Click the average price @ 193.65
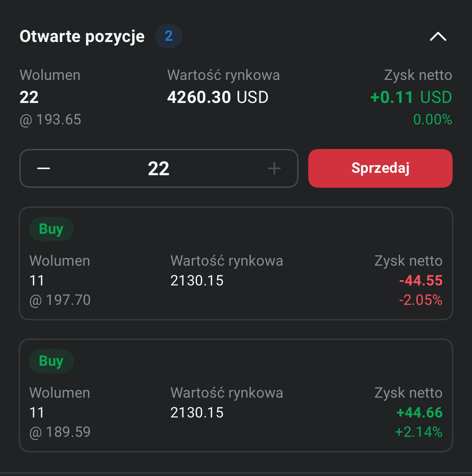The height and width of the screenshot is (476, 472). 50,120
